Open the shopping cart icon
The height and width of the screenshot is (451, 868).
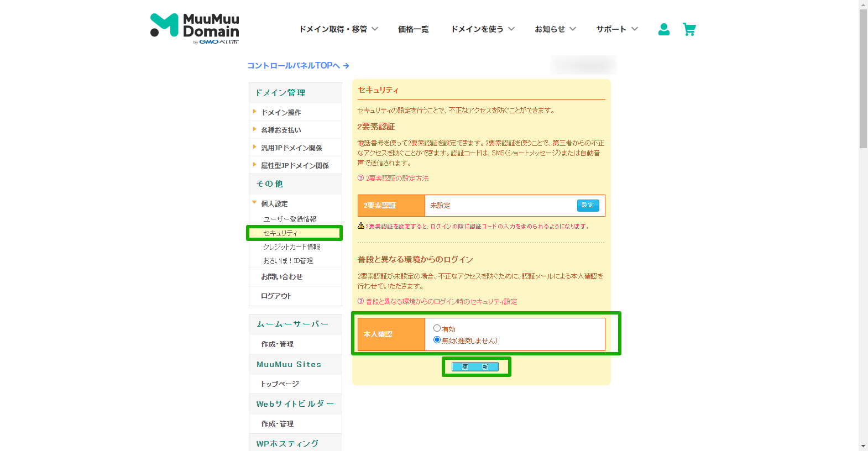[x=689, y=29]
